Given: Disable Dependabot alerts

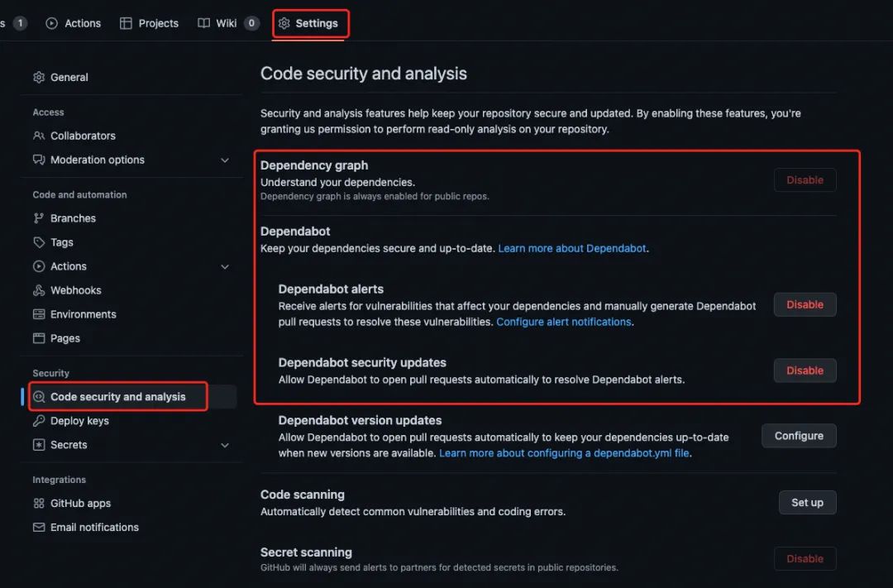Looking at the screenshot, I should 805,304.
